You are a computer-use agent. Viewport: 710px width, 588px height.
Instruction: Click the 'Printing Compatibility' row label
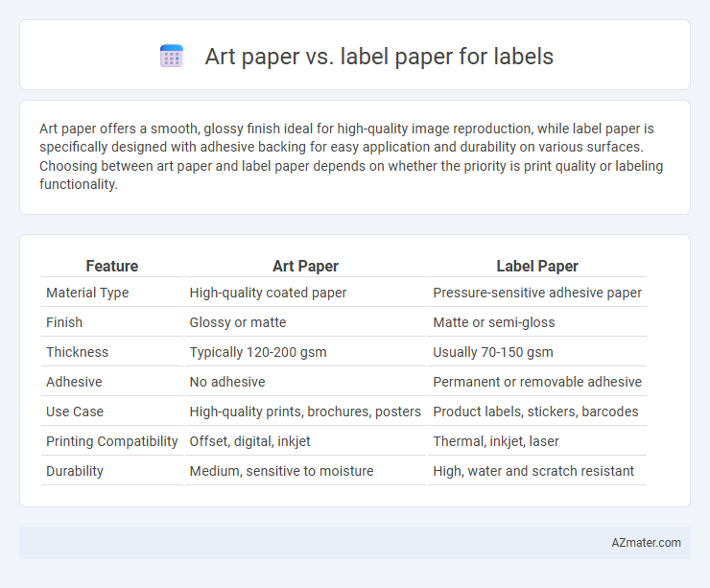point(112,441)
